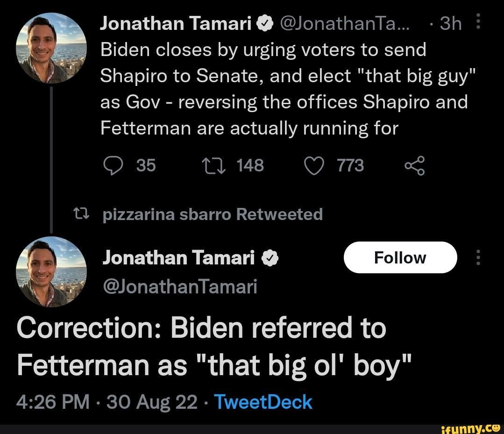
Task: Open the TweetDeck source link
Action: point(263,401)
